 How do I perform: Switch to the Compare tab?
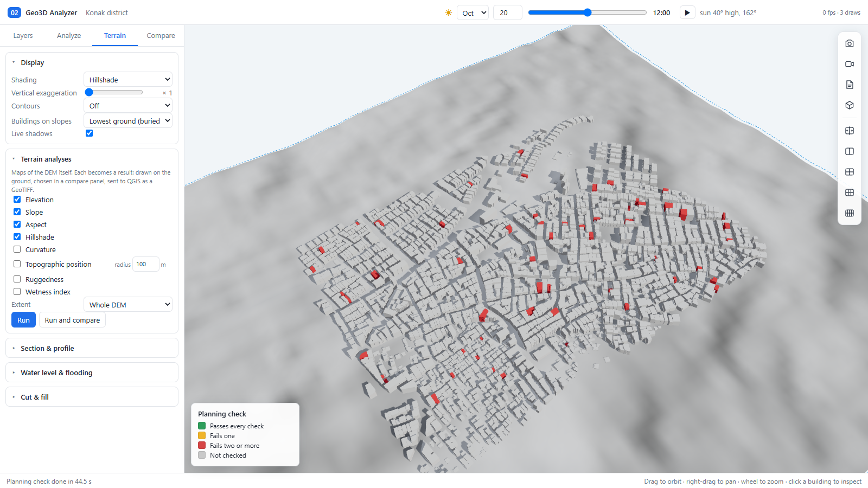(161, 35)
